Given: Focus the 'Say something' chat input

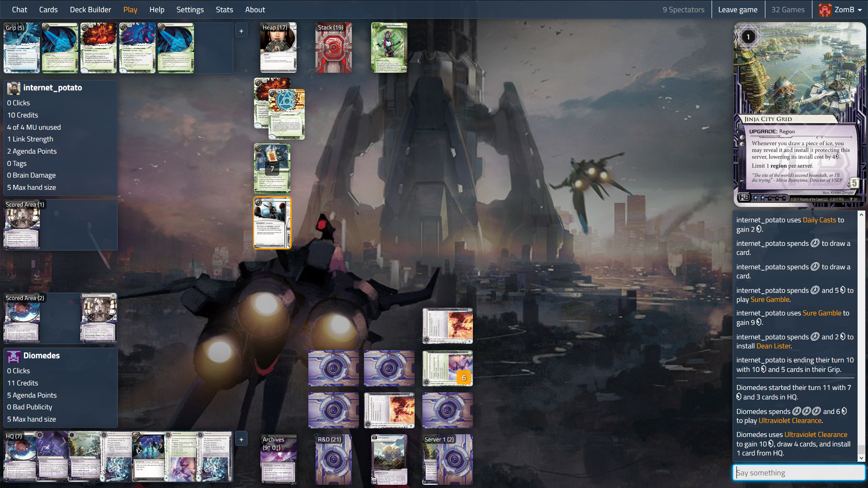Looking at the screenshot, I should [x=798, y=473].
